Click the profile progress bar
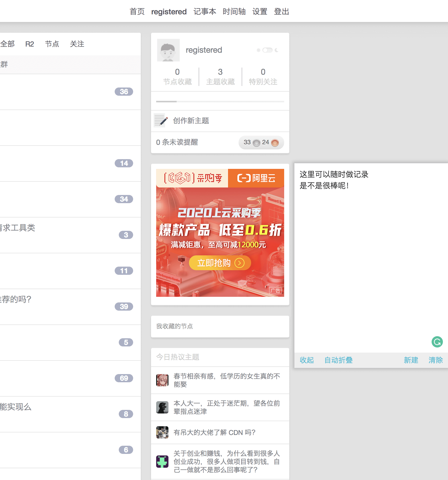448x480 pixels. pos(220,102)
